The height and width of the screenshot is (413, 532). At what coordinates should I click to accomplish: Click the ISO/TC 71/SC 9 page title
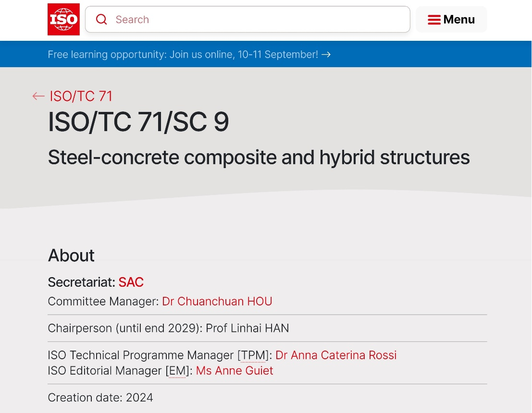point(138,122)
